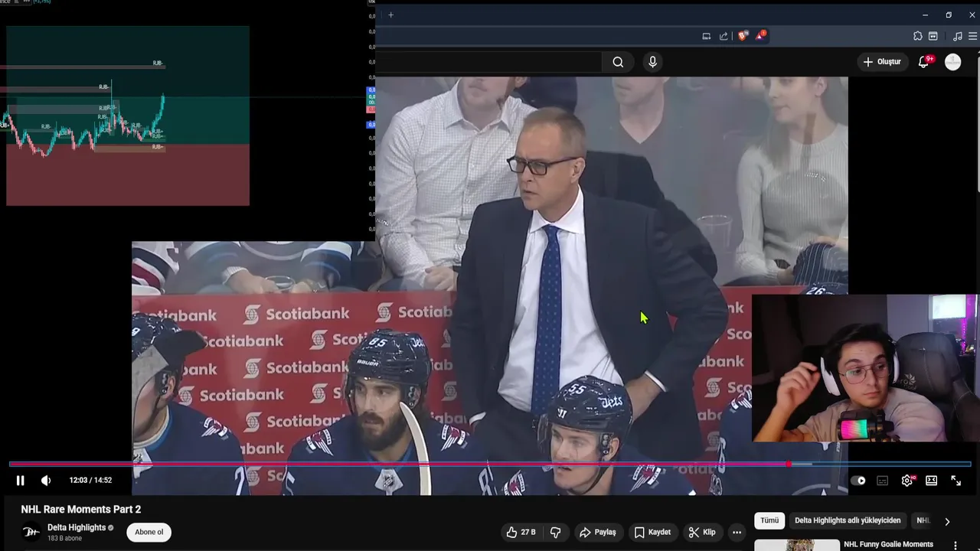Subscribe using the Abone ol button
The width and height of the screenshot is (980, 551).
pyautogui.click(x=149, y=532)
